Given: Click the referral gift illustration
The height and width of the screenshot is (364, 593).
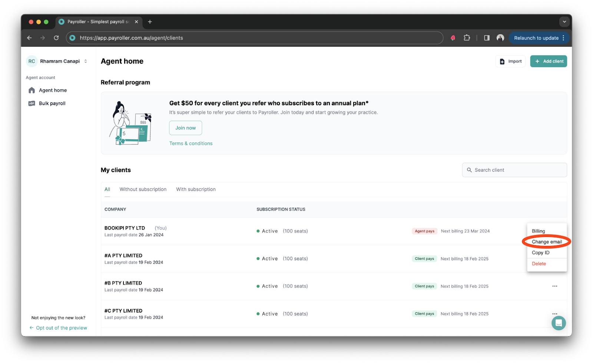Looking at the screenshot, I should click(x=130, y=123).
